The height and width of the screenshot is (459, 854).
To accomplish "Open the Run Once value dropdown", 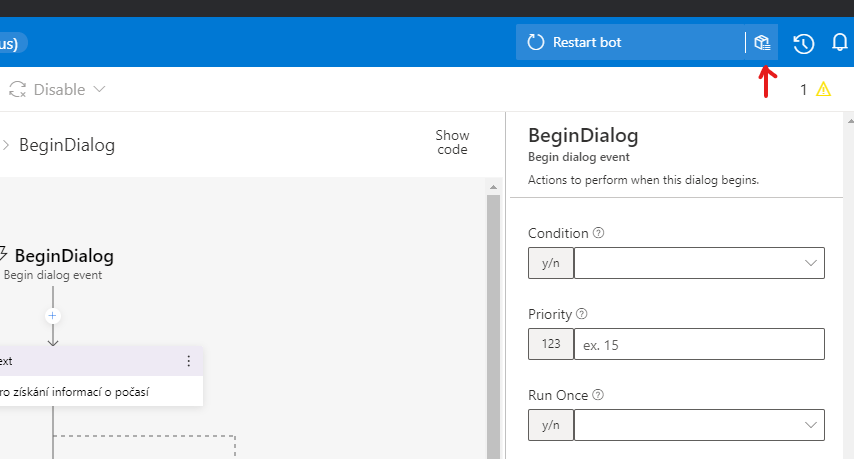I will pos(699,425).
